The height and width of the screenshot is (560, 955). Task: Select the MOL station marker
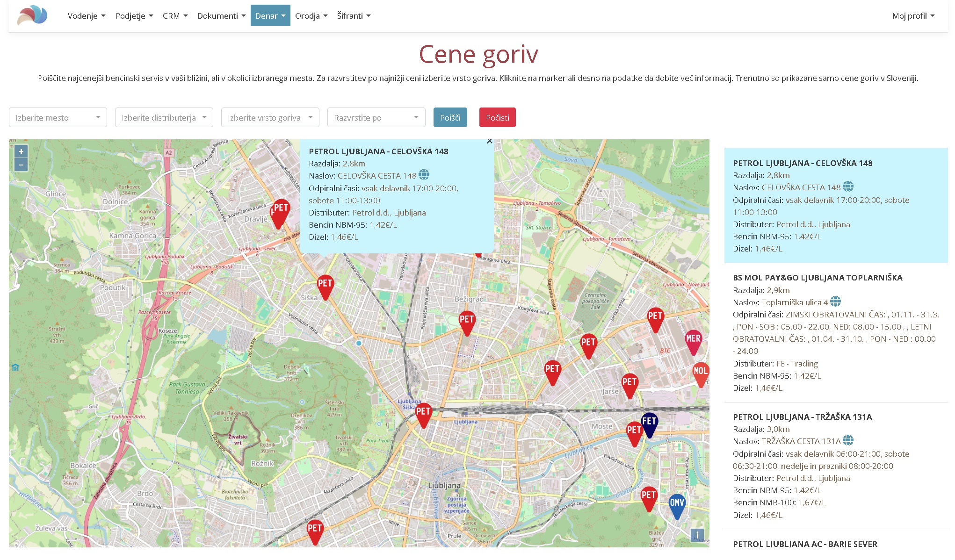[x=700, y=374]
